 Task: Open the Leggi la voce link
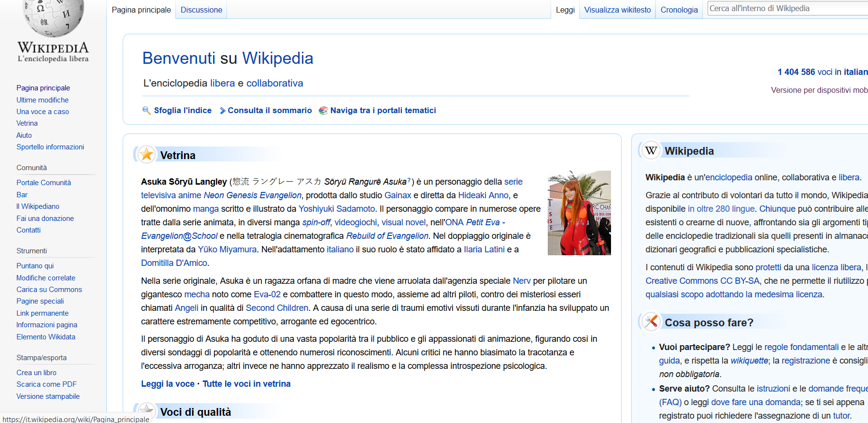[168, 384]
